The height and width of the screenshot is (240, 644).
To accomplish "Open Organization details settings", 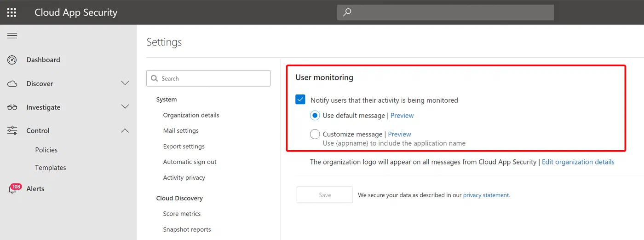I will (x=191, y=115).
